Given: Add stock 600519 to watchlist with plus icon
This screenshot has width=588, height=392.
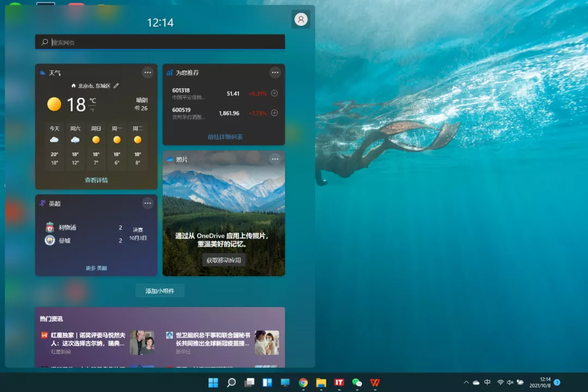Looking at the screenshot, I should tap(274, 113).
